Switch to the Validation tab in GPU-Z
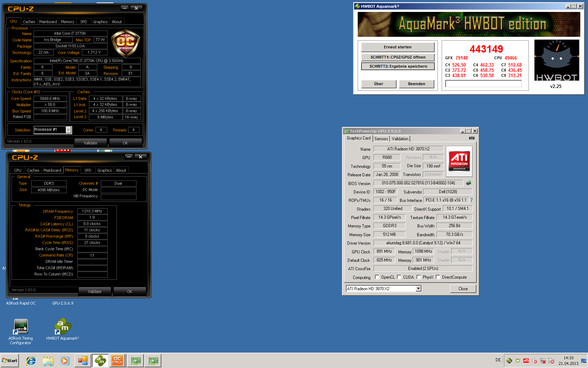The image size is (588, 368). (400, 139)
